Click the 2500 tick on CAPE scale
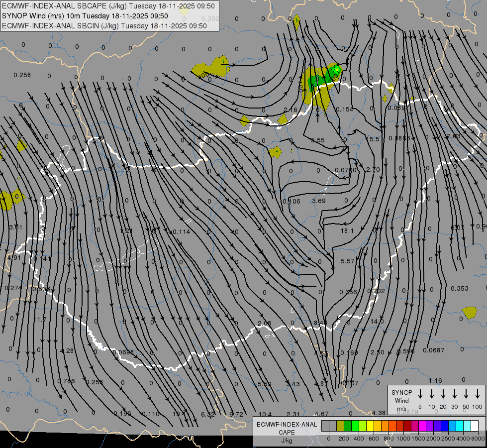Viewport: 487px width, 448px height. click(448, 439)
